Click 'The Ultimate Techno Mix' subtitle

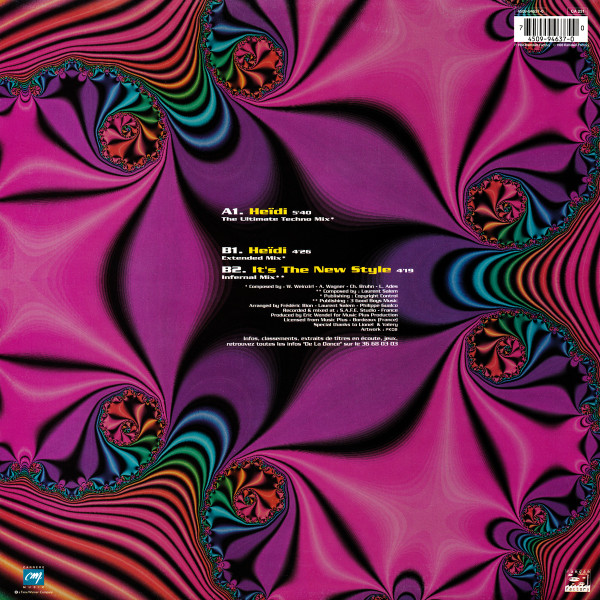278,220
